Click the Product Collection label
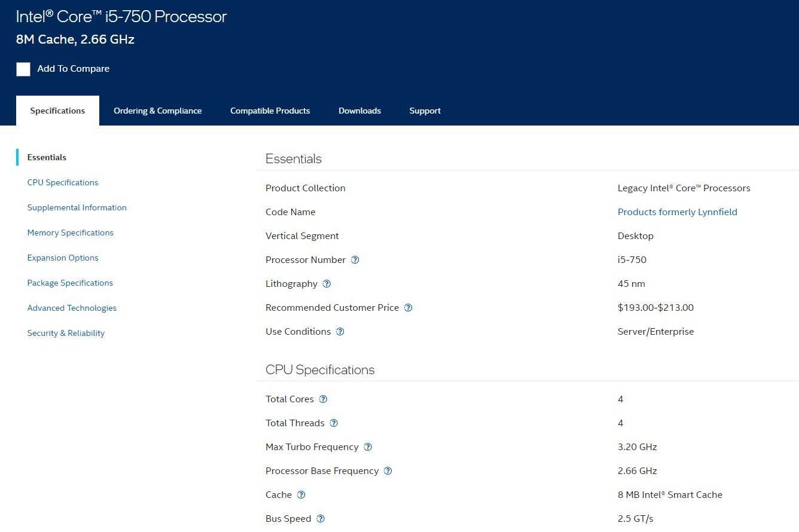Image resolution: width=799 pixels, height=532 pixels. tap(306, 188)
